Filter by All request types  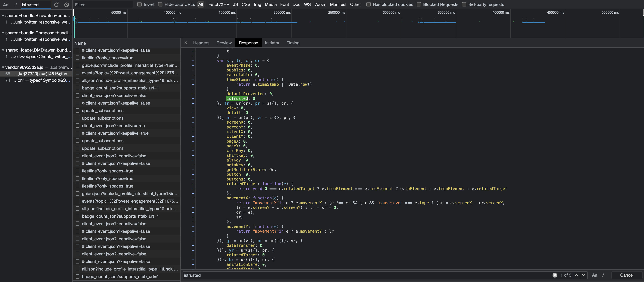201,4
